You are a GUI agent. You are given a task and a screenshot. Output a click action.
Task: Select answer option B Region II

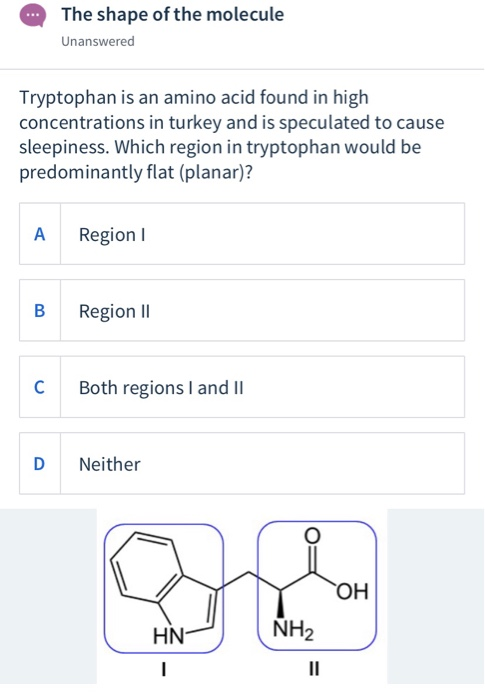pos(242,310)
